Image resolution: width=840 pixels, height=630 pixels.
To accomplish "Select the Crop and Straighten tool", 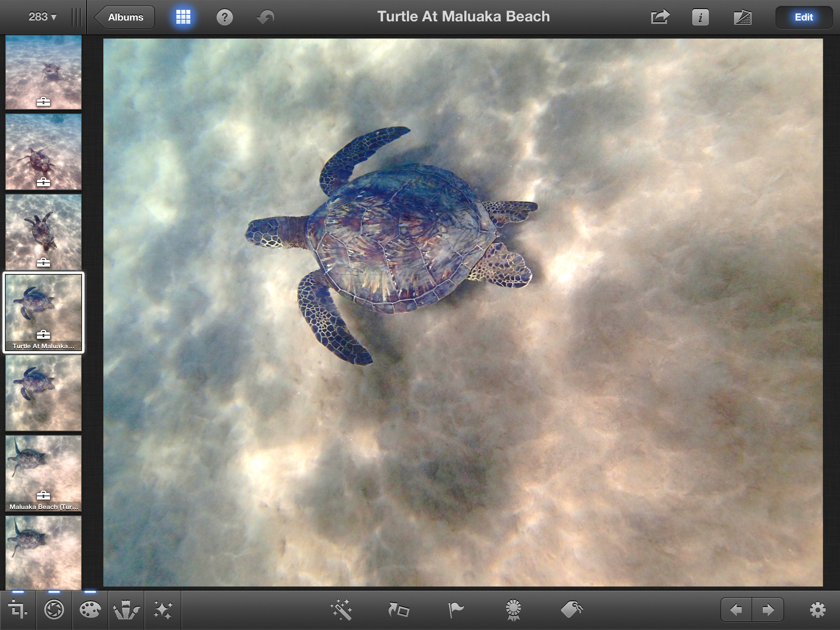I will tap(18, 610).
